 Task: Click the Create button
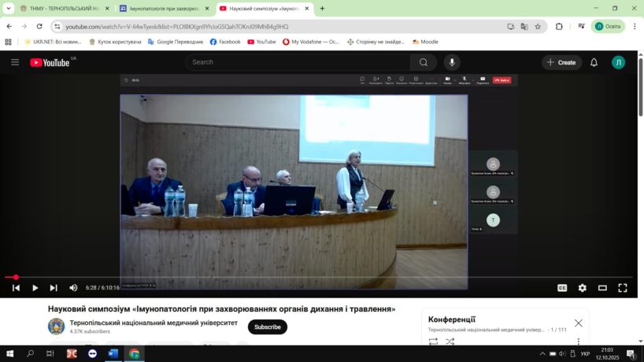pyautogui.click(x=561, y=62)
